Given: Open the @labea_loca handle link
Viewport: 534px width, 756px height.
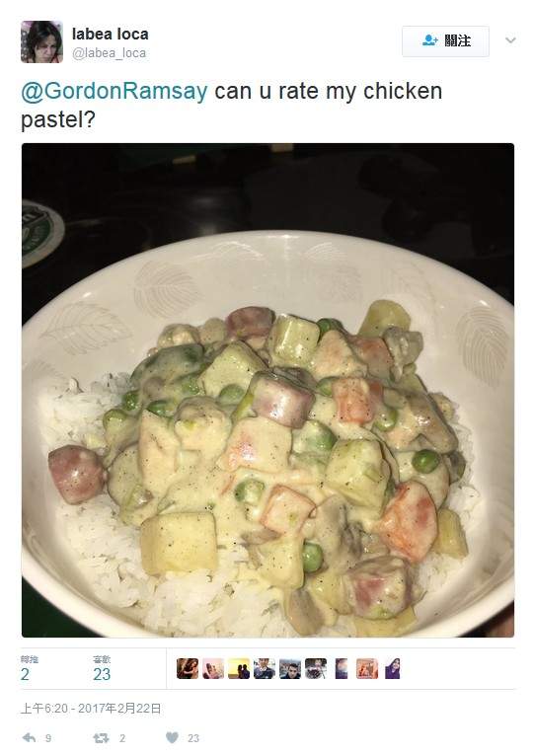Looking at the screenshot, I should coord(109,53).
